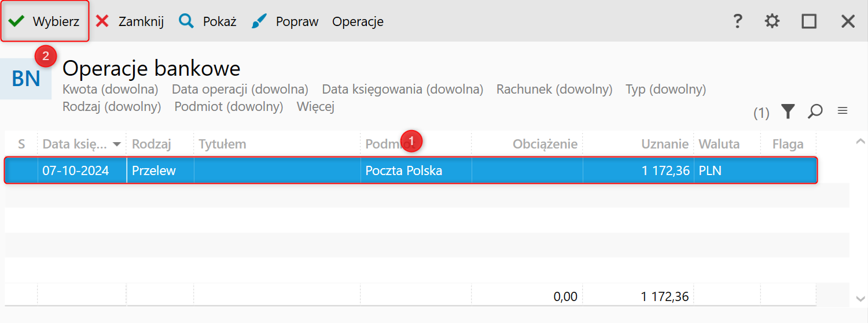Click the funnel filter icon
The width and height of the screenshot is (868, 323).
788,112
